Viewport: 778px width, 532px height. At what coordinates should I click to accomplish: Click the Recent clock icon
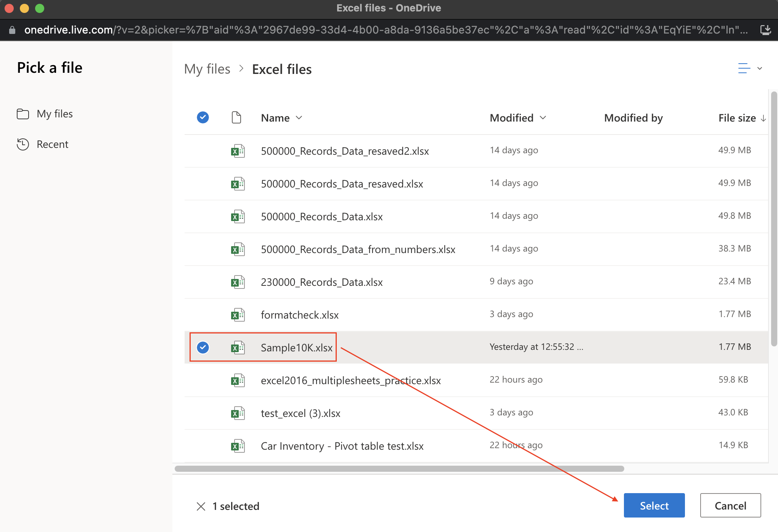coord(23,144)
